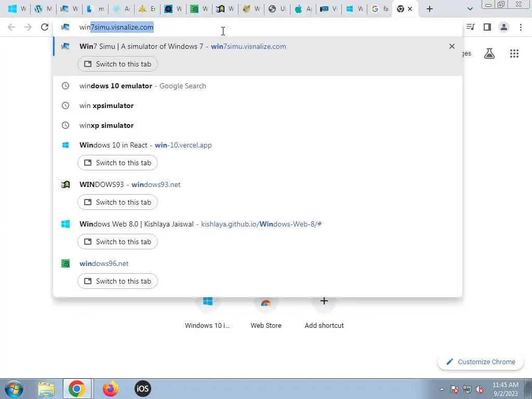This screenshot has height=399, width=532.
Task: Switch to the globe icon tab
Action: point(277,9)
